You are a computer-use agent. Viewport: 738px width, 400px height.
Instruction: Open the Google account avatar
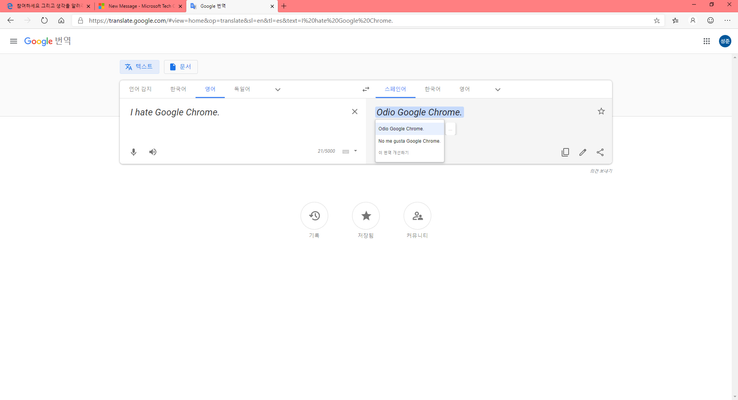click(x=725, y=41)
